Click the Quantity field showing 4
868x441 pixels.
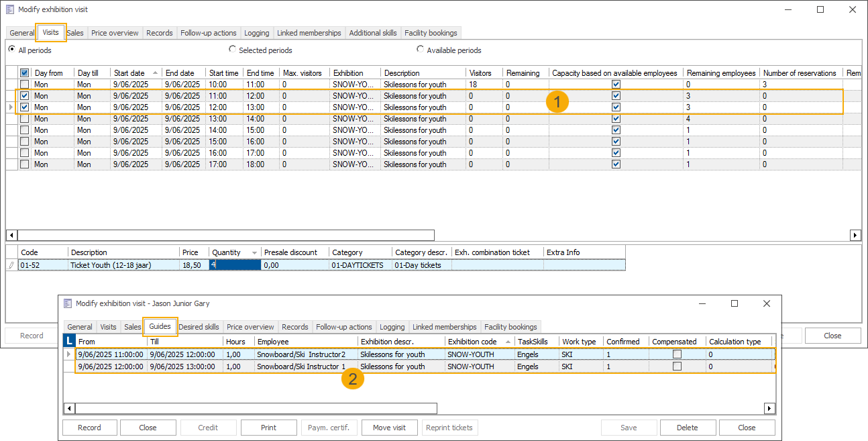[234, 265]
